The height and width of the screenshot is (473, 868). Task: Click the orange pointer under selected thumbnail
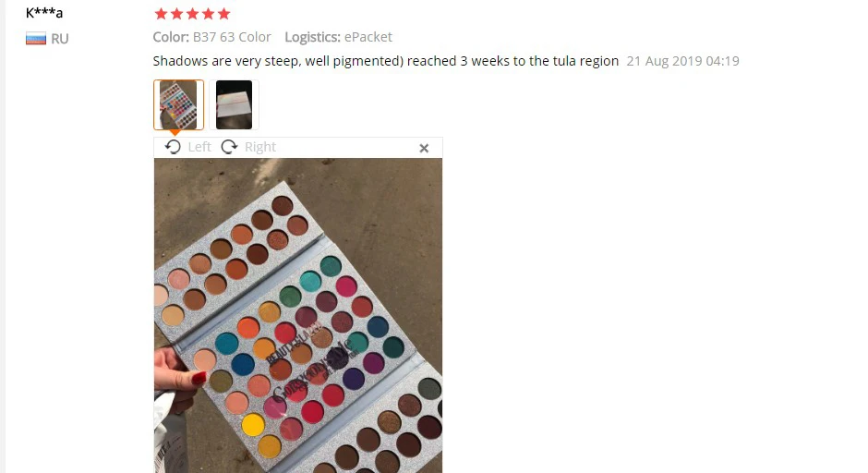(x=175, y=133)
